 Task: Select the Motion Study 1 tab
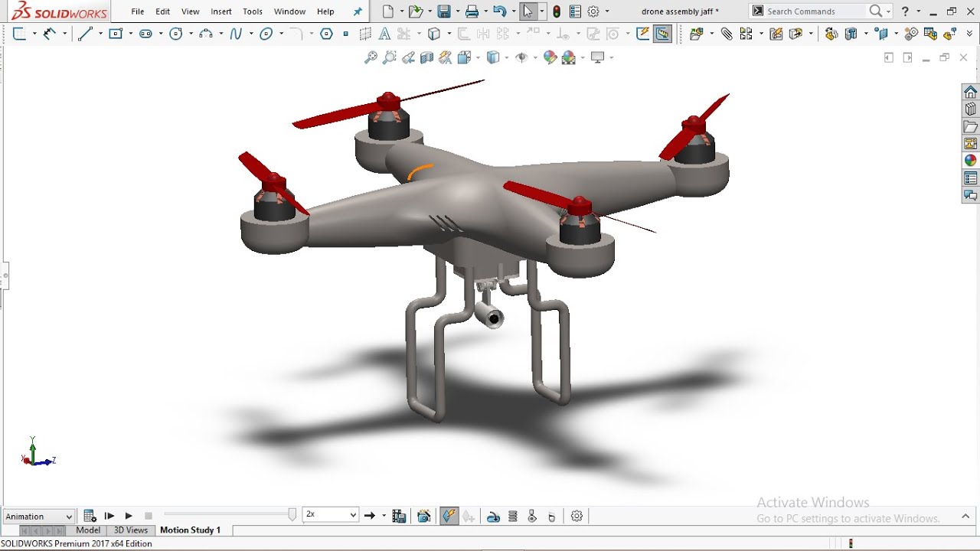[x=190, y=530]
